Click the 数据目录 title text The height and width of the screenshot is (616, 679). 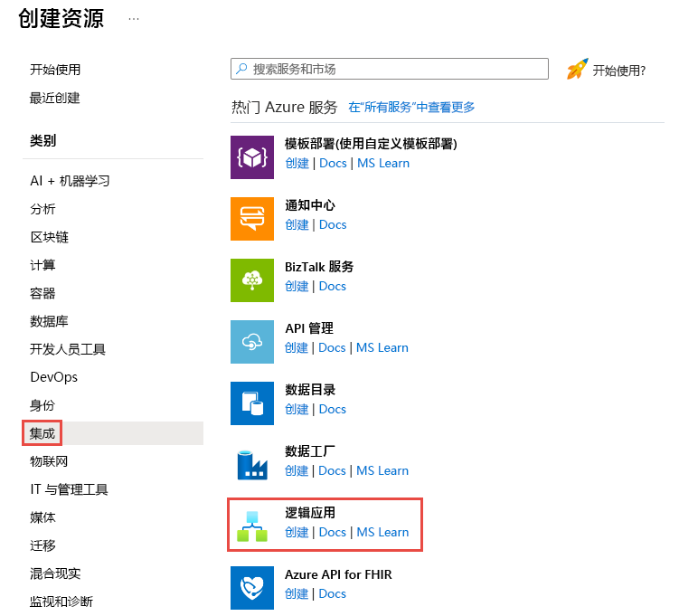[310, 390]
